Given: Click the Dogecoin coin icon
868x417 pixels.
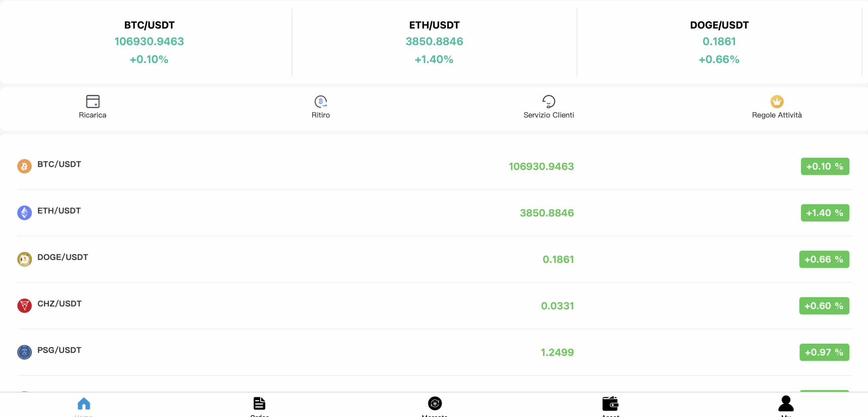Looking at the screenshot, I should coord(24,259).
